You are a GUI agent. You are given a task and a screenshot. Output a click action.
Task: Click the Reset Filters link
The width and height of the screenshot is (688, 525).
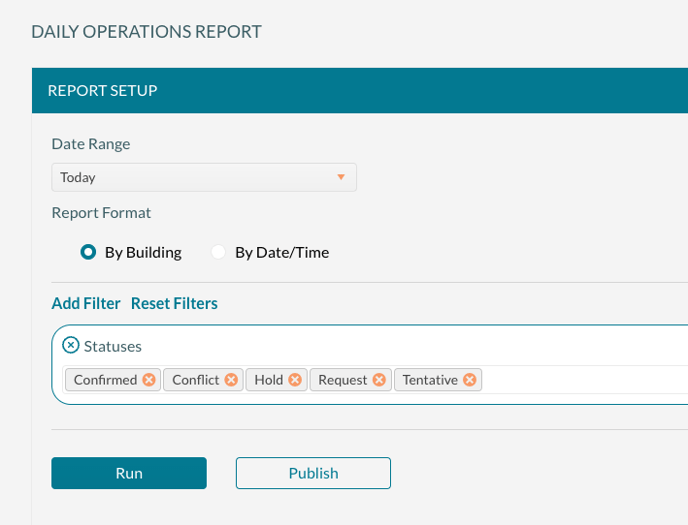click(x=174, y=304)
